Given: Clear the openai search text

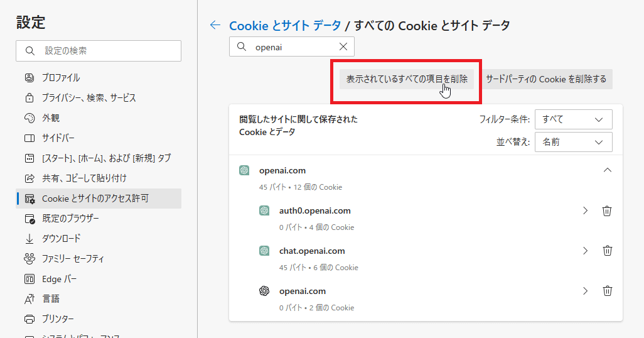Looking at the screenshot, I should (x=343, y=46).
